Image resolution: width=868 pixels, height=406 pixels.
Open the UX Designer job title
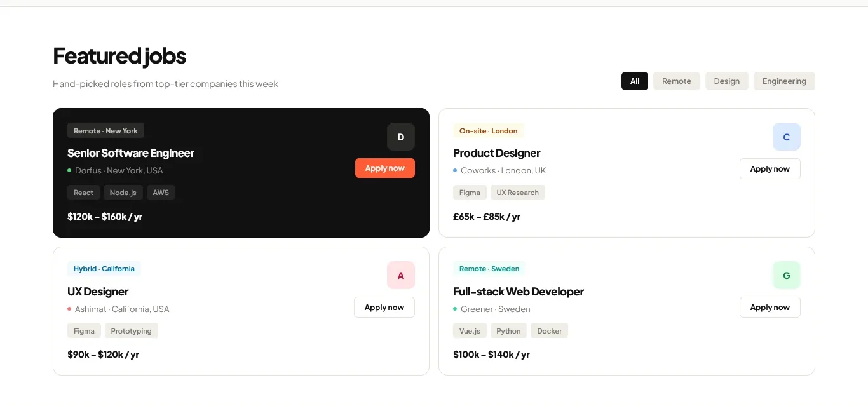click(x=98, y=292)
